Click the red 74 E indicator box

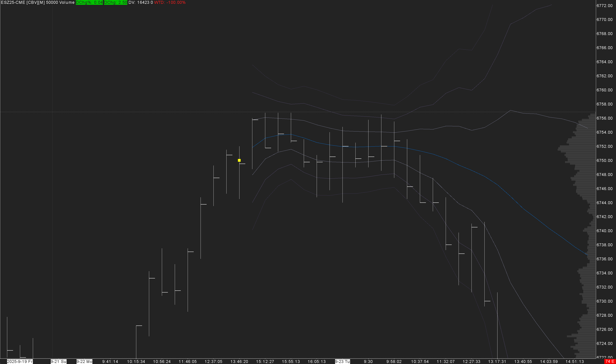pos(610,362)
